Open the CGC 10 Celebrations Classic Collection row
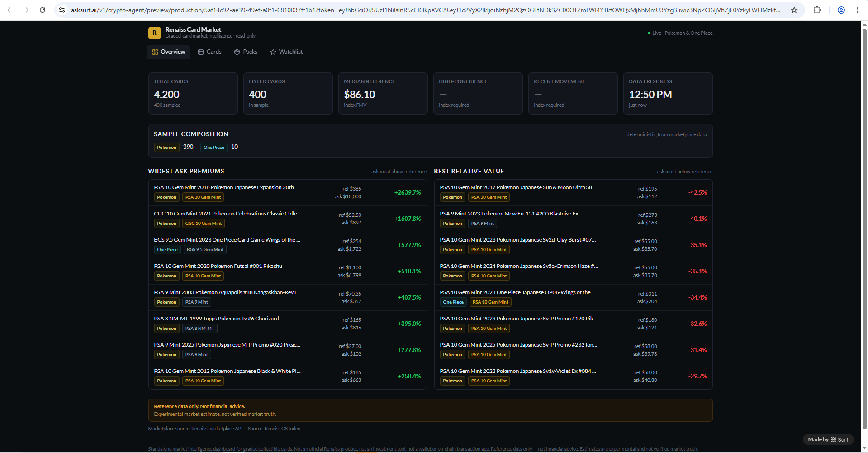 (288, 219)
